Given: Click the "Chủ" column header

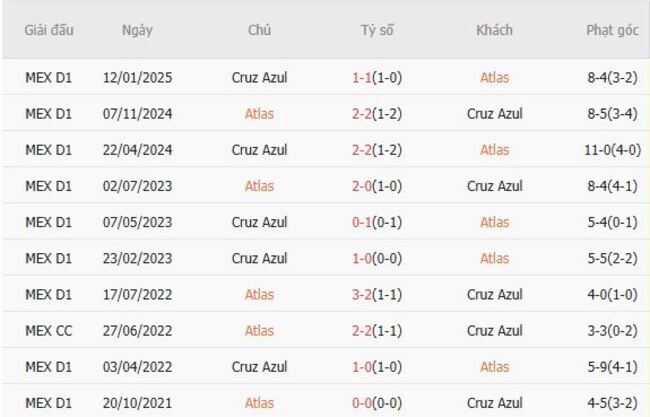Looking at the screenshot, I should (259, 30).
